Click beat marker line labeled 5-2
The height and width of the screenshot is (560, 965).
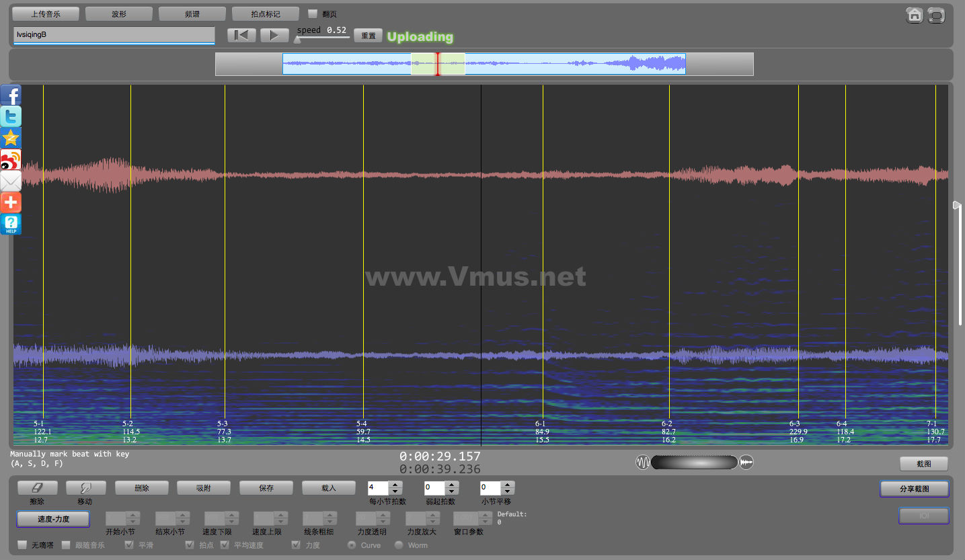pos(130,252)
